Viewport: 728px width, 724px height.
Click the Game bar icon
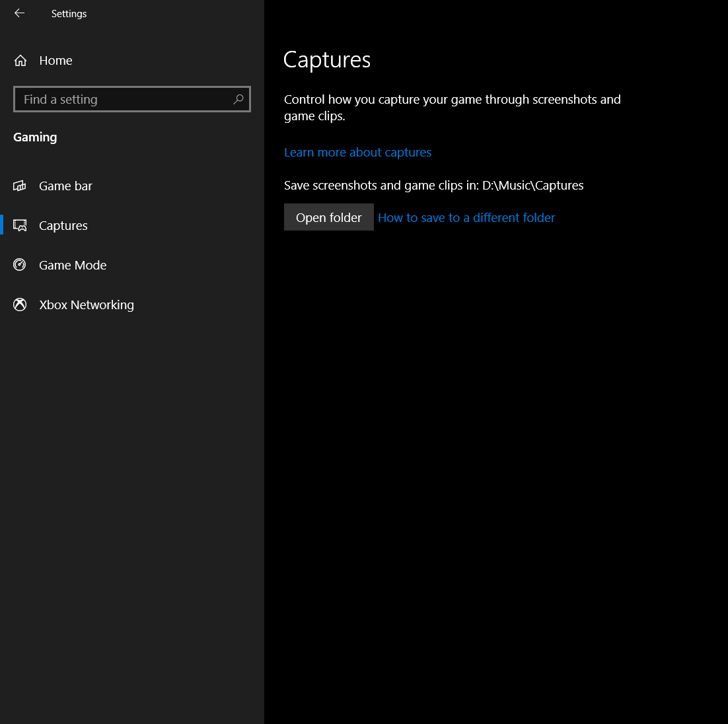[x=20, y=186]
